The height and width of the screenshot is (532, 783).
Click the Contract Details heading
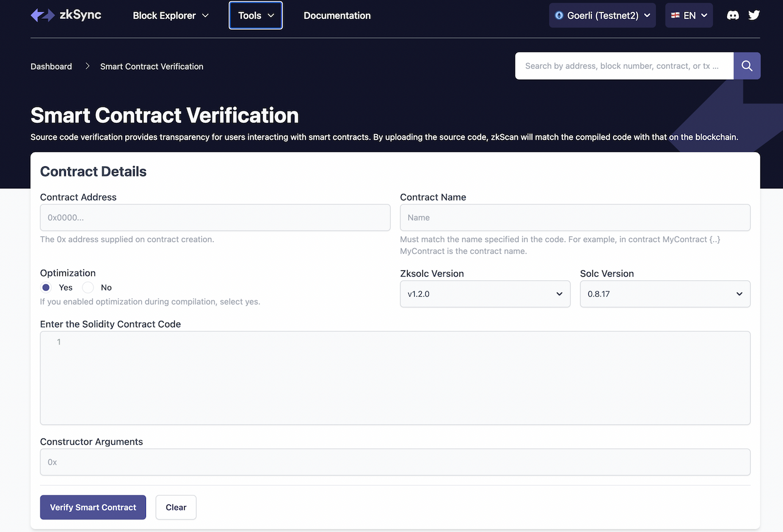[93, 172]
